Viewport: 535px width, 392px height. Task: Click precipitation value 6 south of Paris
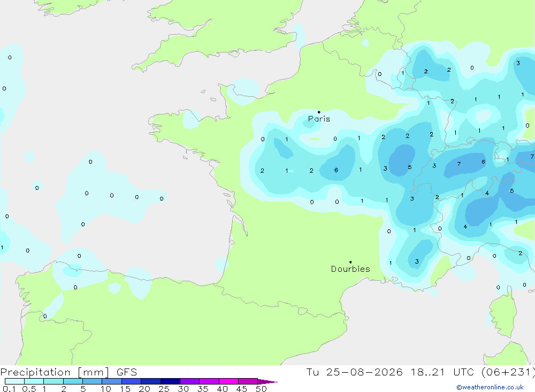pyautogui.click(x=336, y=170)
